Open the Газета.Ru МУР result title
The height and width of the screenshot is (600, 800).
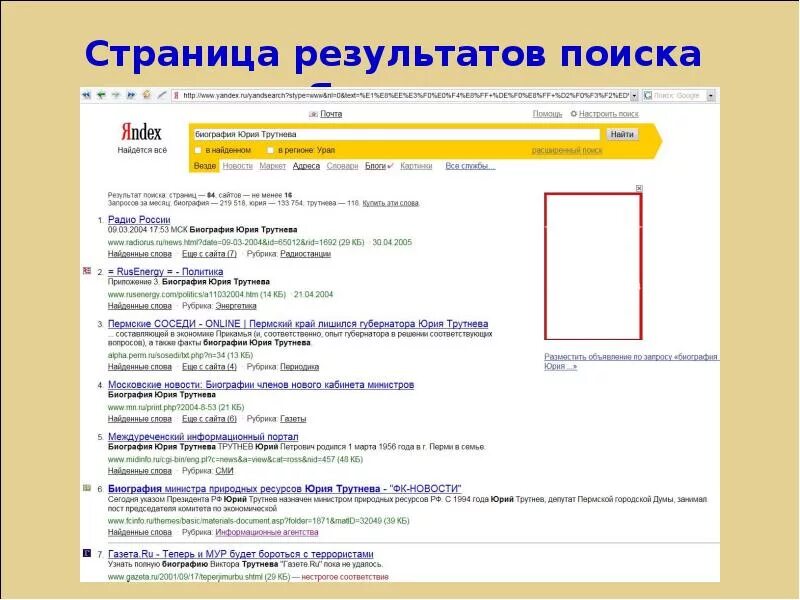(x=241, y=554)
